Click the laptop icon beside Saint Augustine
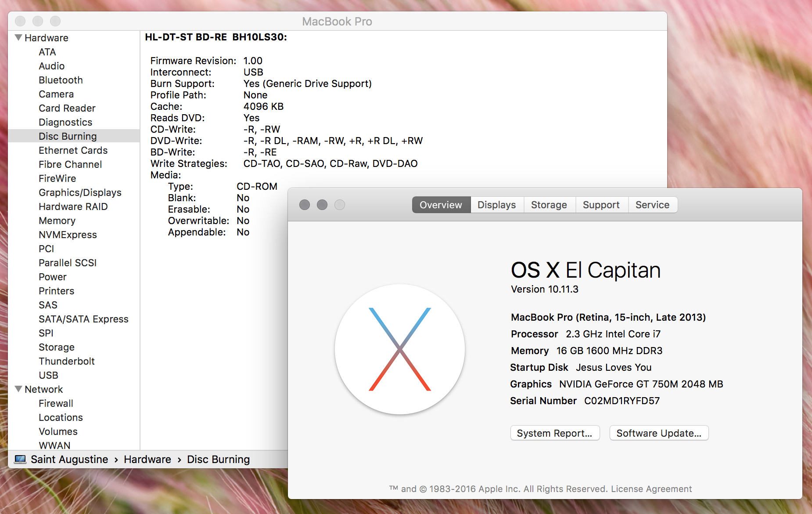 tap(20, 460)
